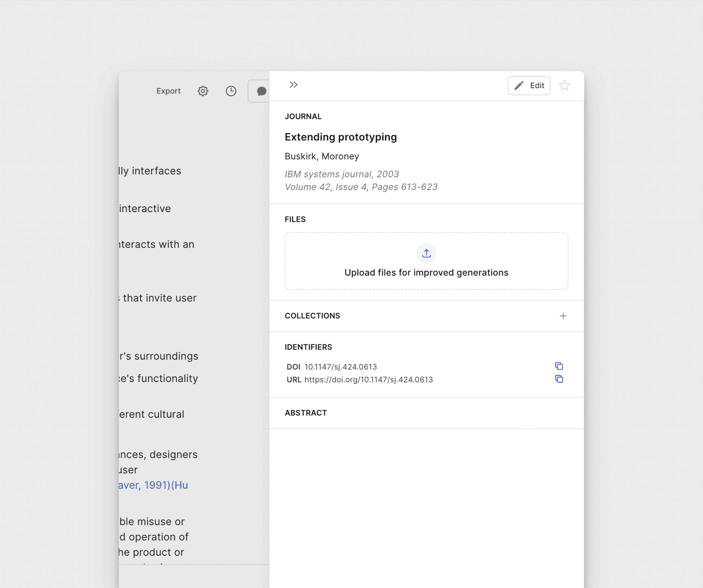This screenshot has width=703, height=588.
Task: Click the title Extending prototyping
Action: 341,137
